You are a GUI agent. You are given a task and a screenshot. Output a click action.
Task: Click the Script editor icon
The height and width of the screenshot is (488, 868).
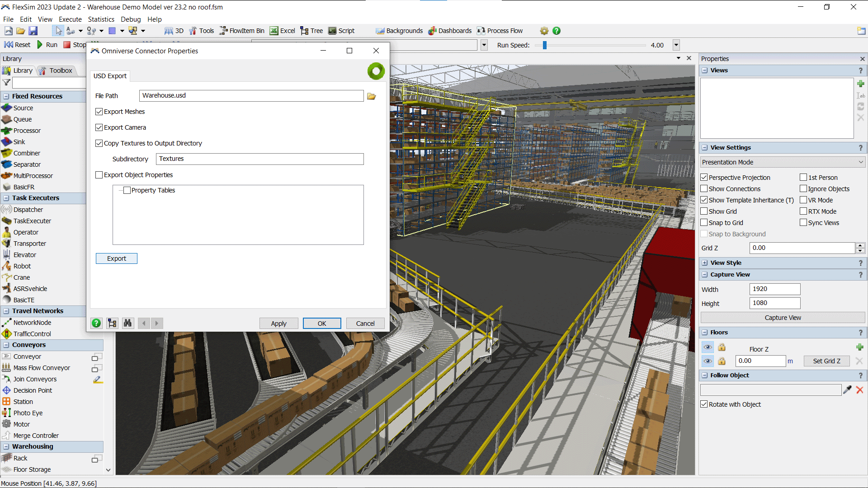click(331, 30)
